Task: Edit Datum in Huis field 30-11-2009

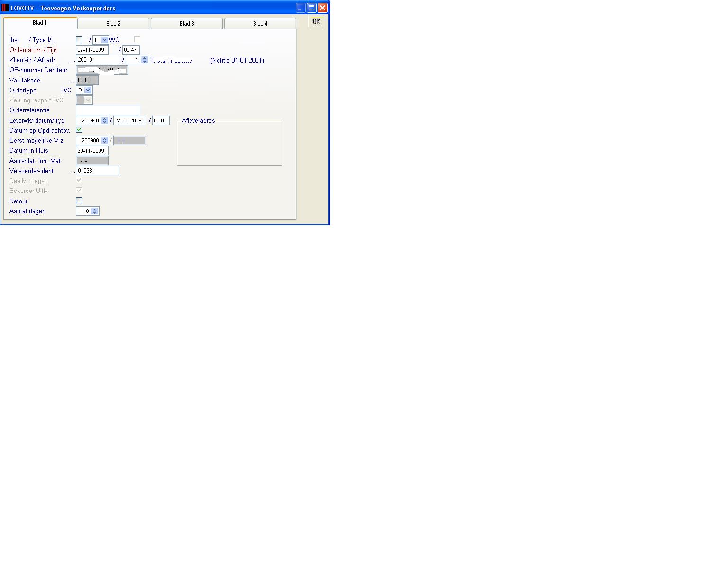Action: (x=92, y=151)
